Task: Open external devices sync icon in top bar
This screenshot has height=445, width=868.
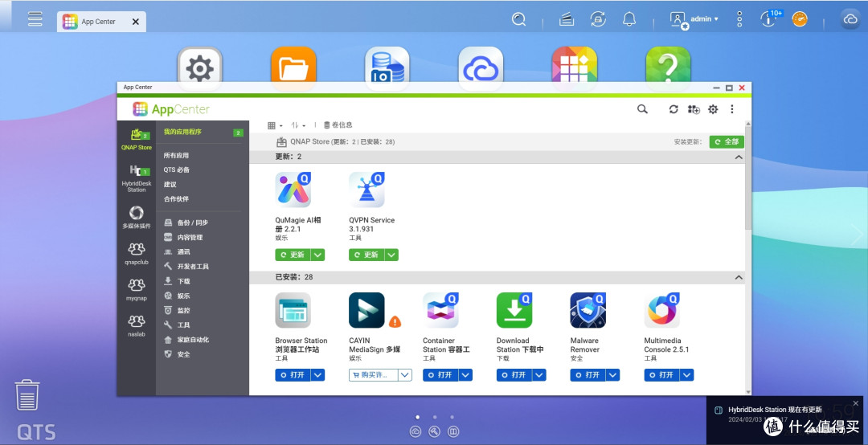Action: 598,20
